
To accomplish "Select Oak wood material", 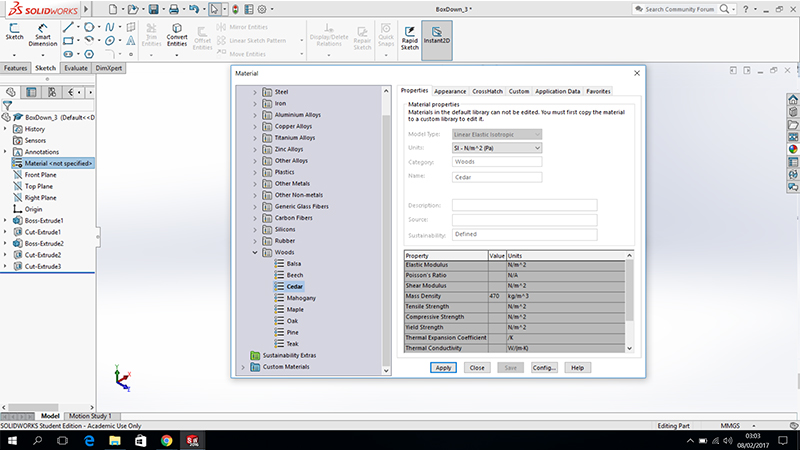I will [292, 321].
